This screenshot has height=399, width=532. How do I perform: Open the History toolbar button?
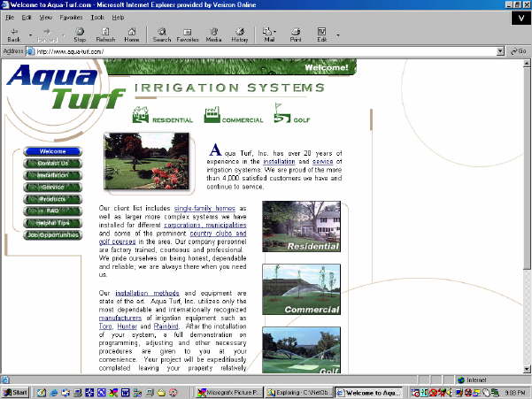(240, 35)
